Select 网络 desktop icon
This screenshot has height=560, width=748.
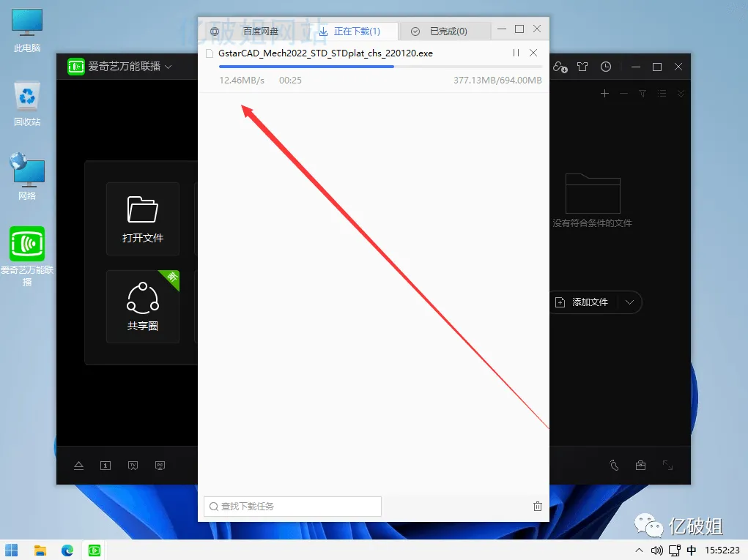click(26, 177)
